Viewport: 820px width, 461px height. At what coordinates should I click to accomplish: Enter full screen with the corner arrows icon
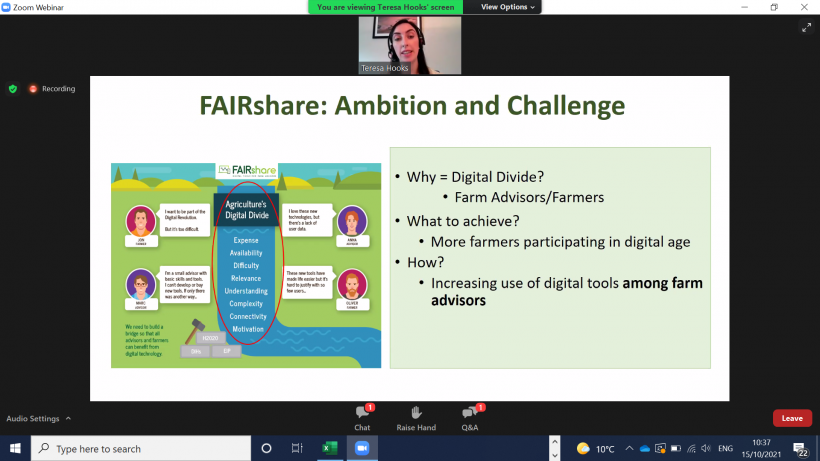[x=806, y=28]
